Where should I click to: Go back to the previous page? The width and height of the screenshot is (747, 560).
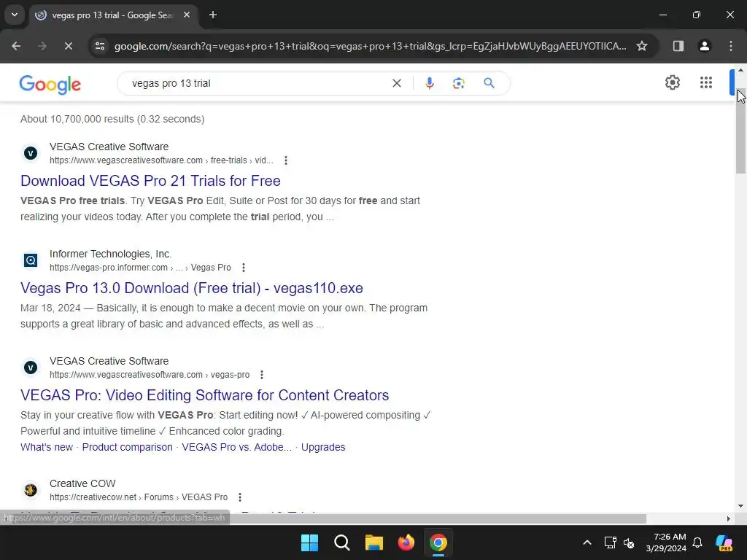[16, 46]
